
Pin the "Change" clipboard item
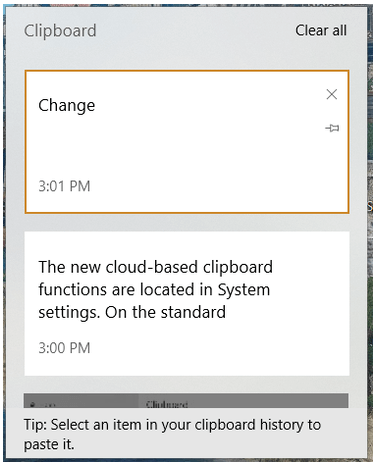point(332,128)
